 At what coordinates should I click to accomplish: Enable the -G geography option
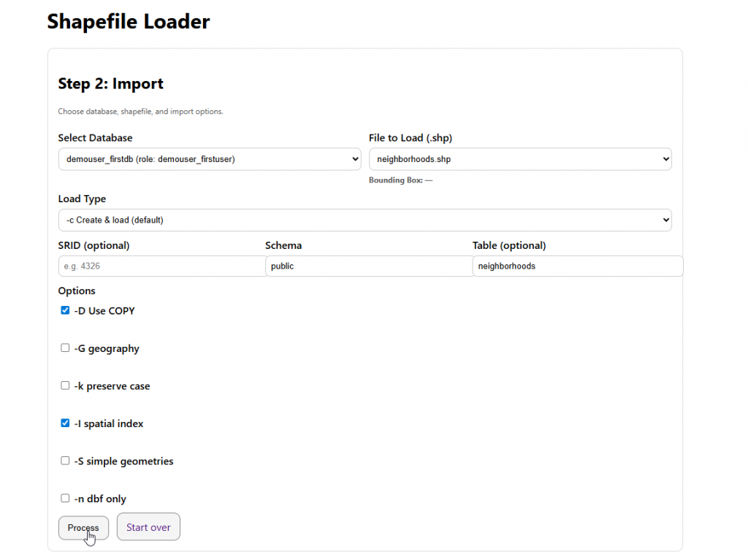[x=65, y=348]
